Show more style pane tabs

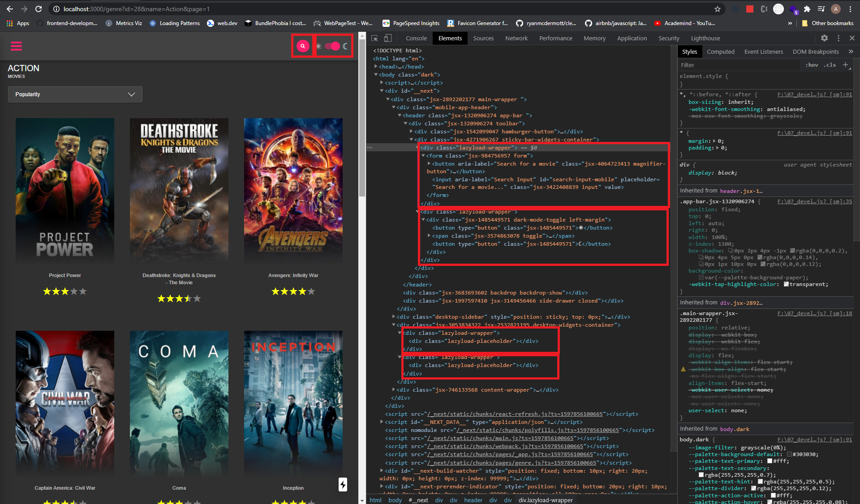[851, 52]
